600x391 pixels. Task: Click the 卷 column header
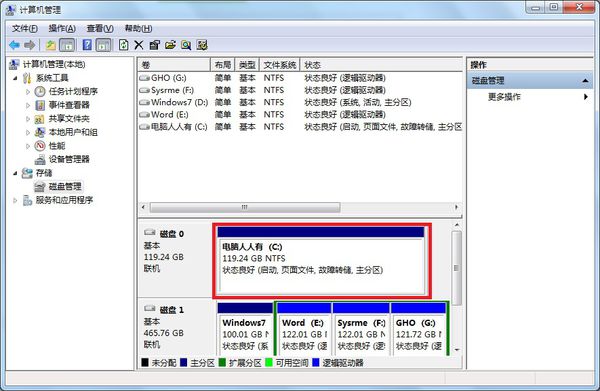pyautogui.click(x=174, y=65)
